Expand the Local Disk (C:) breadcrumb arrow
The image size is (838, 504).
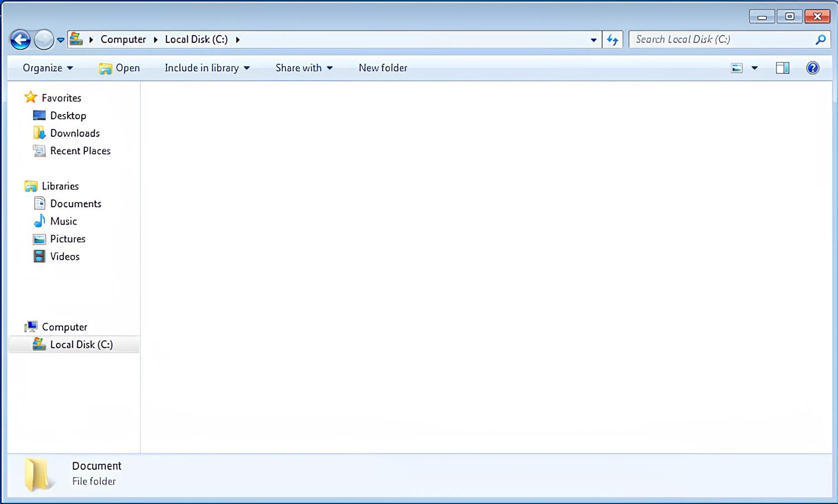point(237,40)
